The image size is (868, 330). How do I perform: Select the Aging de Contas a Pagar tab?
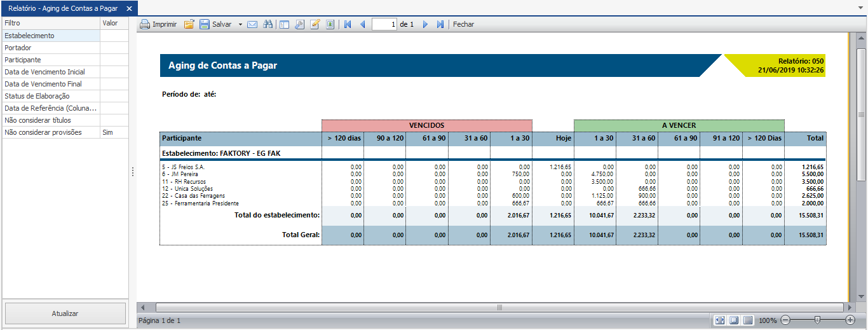(x=62, y=8)
